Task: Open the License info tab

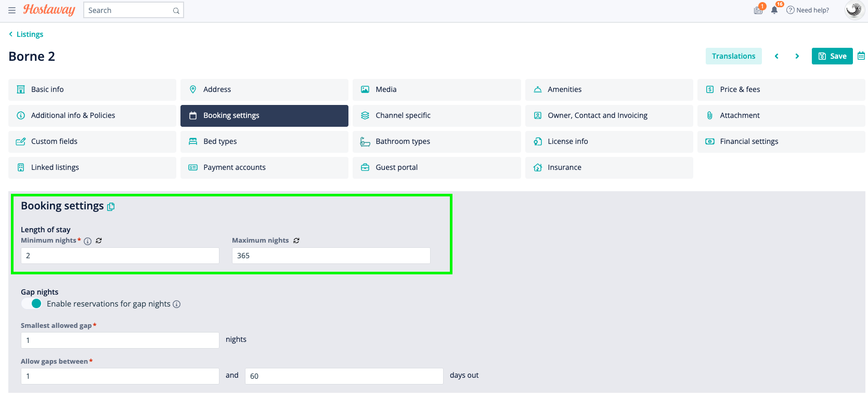Action: pyautogui.click(x=609, y=141)
